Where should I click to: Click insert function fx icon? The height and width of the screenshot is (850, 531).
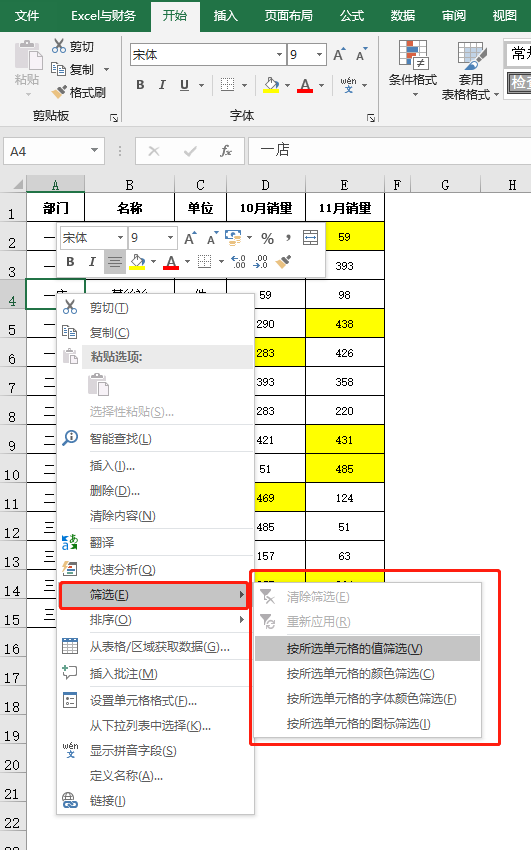tap(226, 151)
